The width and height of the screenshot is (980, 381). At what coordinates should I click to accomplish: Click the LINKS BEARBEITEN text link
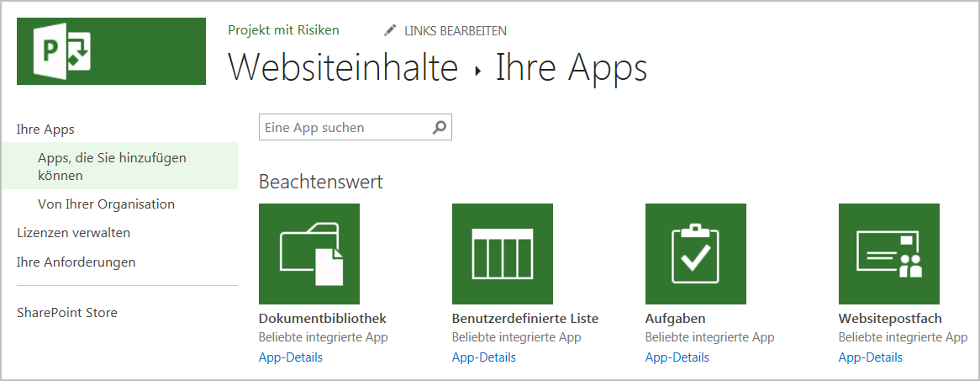455,31
